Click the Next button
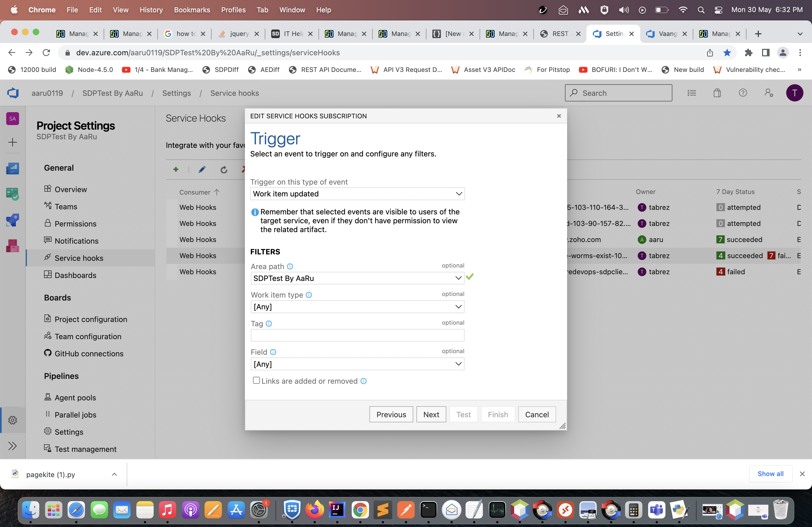 431,415
